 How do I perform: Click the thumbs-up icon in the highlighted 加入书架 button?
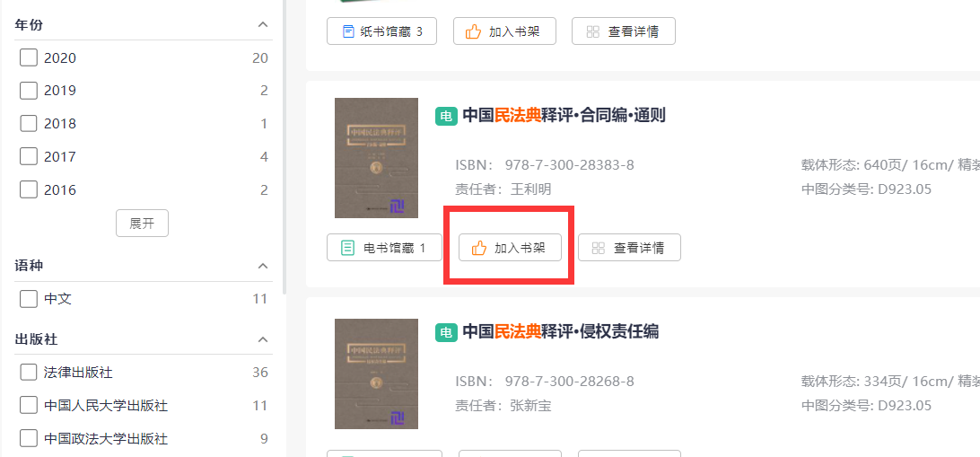pos(479,248)
